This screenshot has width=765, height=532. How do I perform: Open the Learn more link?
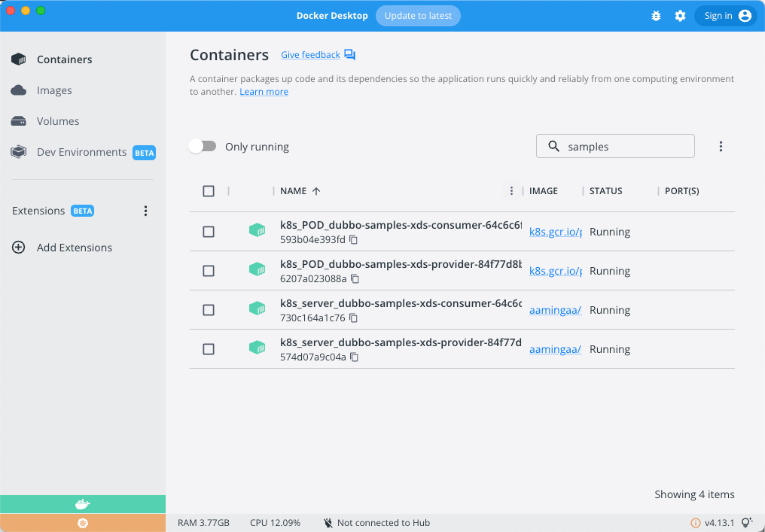[264, 92]
